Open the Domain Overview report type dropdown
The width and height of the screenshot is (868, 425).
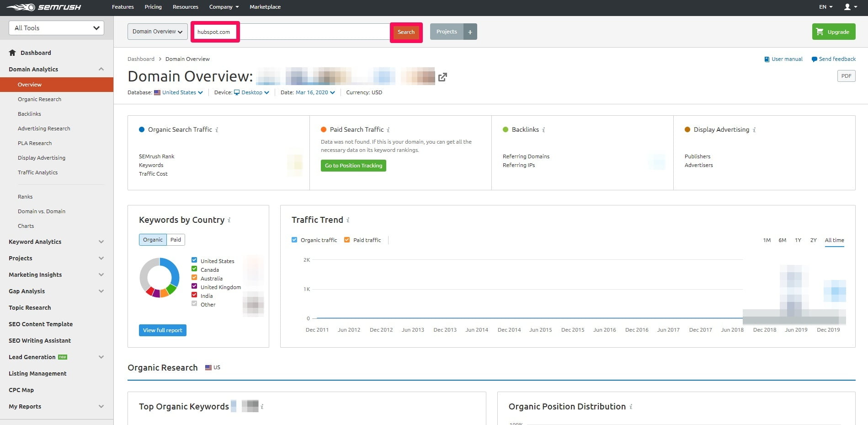[x=157, y=32]
